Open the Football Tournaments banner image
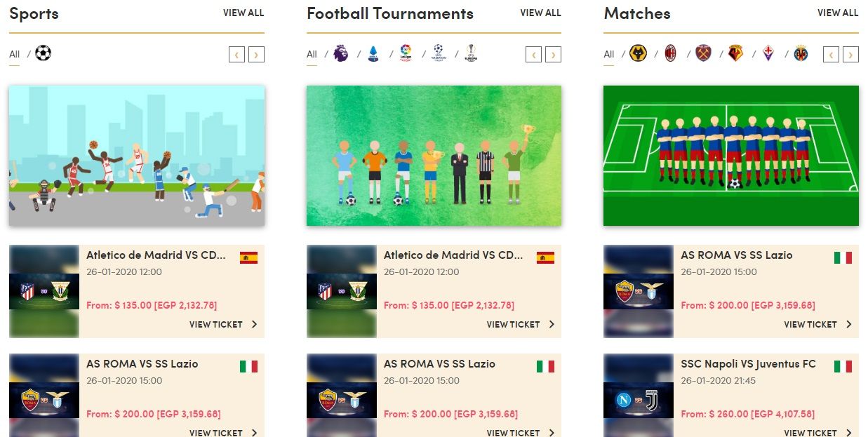This screenshot has width=868, height=437. [434, 156]
